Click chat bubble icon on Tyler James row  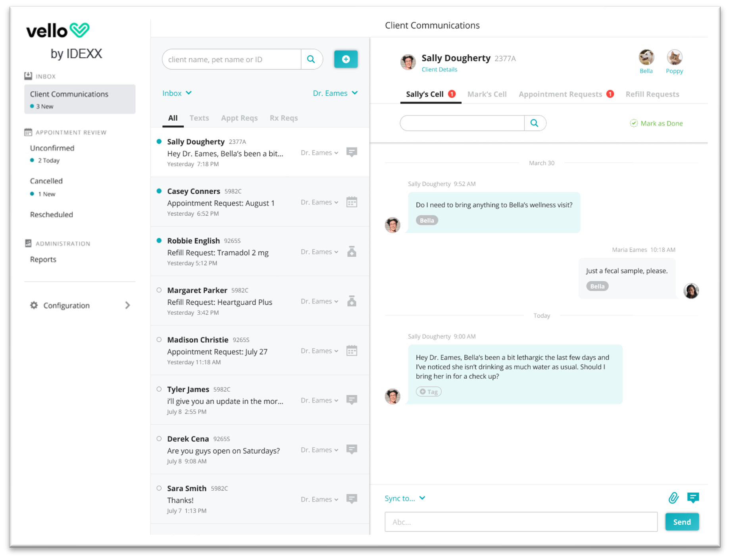coord(352,400)
